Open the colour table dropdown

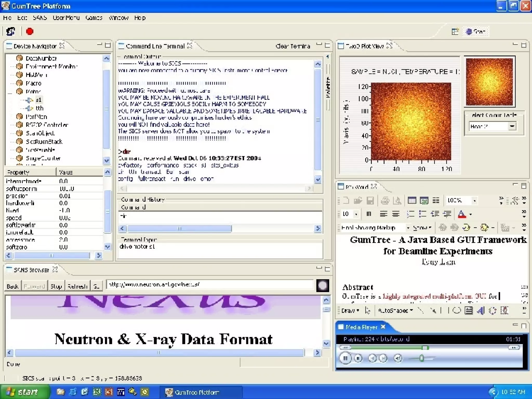coord(512,127)
